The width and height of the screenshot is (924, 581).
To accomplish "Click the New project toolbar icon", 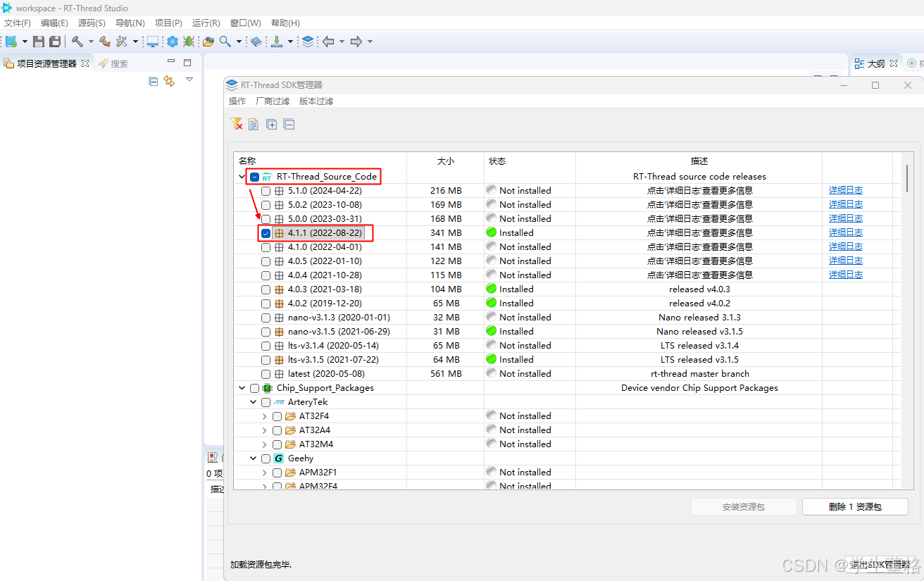I will tap(11, 42).
